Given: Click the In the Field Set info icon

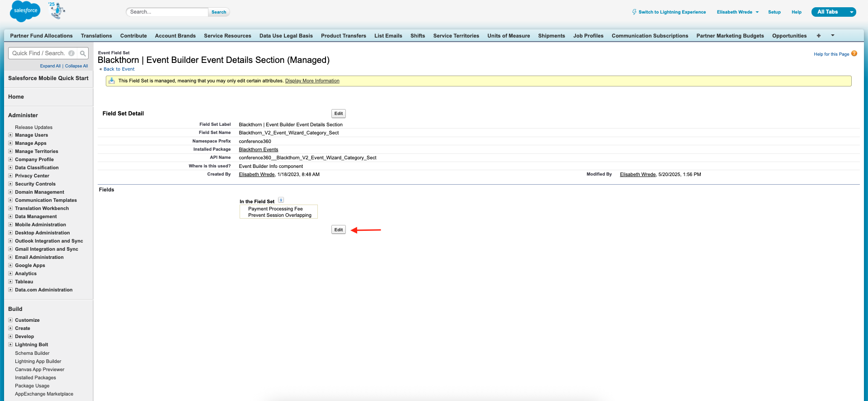Looking at the screenshot, I should pos(281,200).
